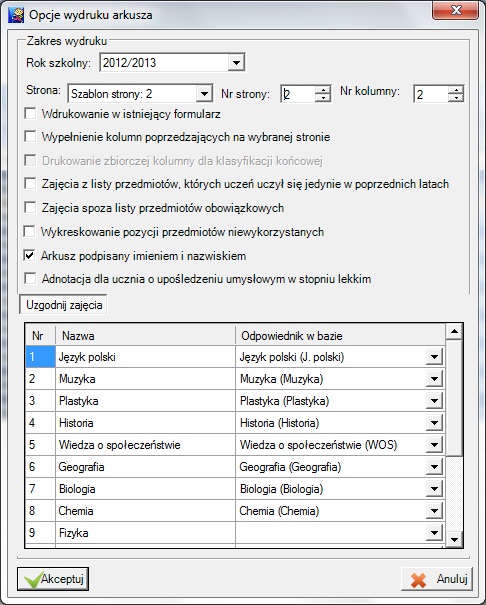Expand the Chemia equivalent dropdown
The height and width of the screenshot is (605, 486).
(x=434, y=511)
